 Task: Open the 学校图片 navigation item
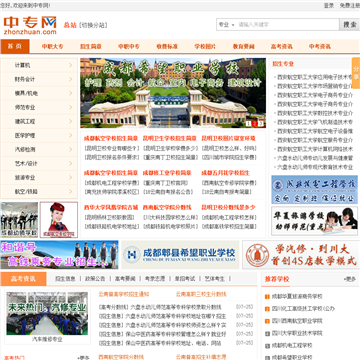pyautogui.click(x=205, y=47)
